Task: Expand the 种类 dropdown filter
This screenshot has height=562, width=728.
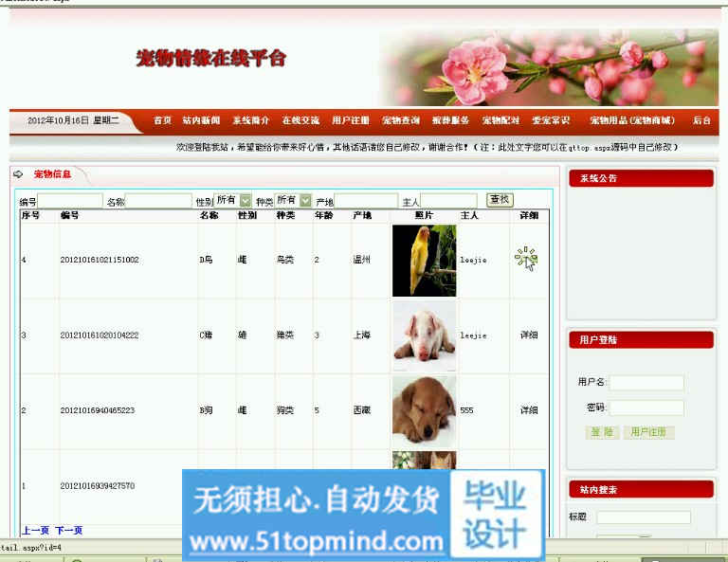Action: click(293, 200)
